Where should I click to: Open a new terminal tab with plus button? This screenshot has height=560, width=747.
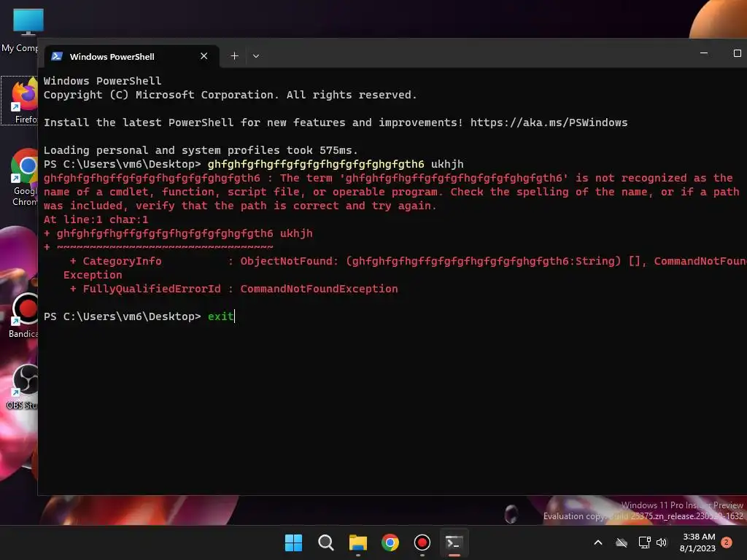click(x=234, y=56)
